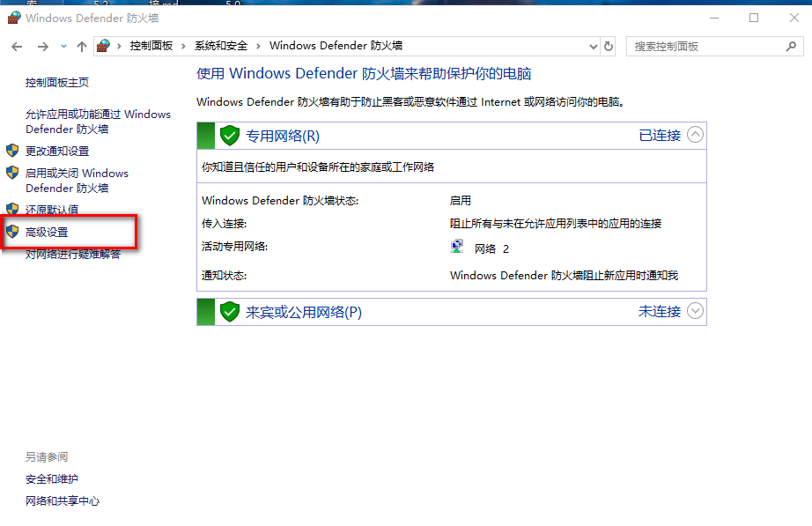Select 系统和安全 in the breadcrumb path
This screenshot has width=812, height=526.
221,46
